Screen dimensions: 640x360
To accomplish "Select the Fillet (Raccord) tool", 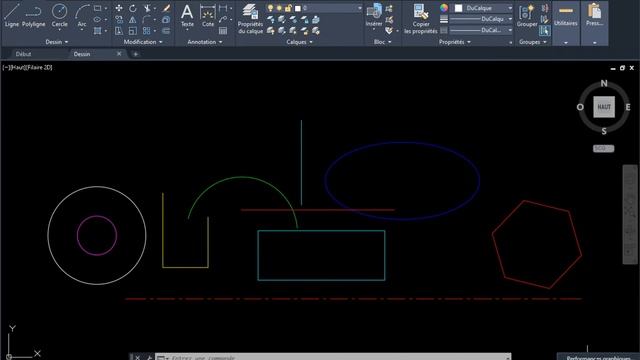I will click(147, 19).
